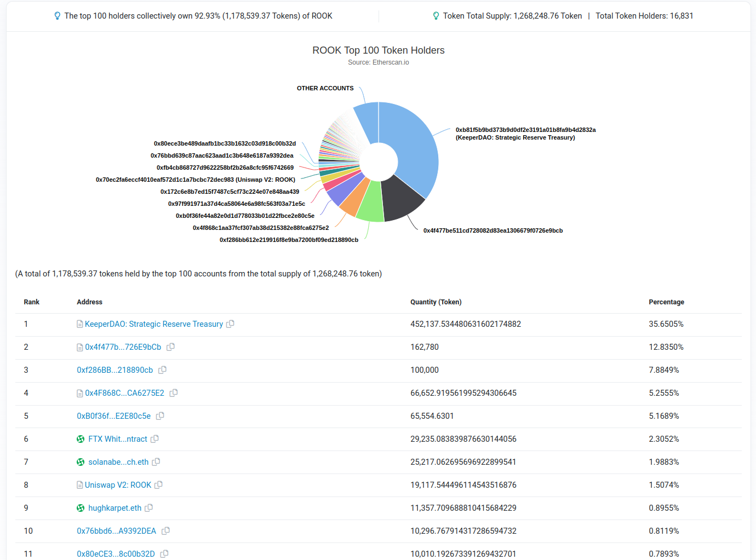Open address link 0x4F868C...CA6275E2

[x=124, y=393]
